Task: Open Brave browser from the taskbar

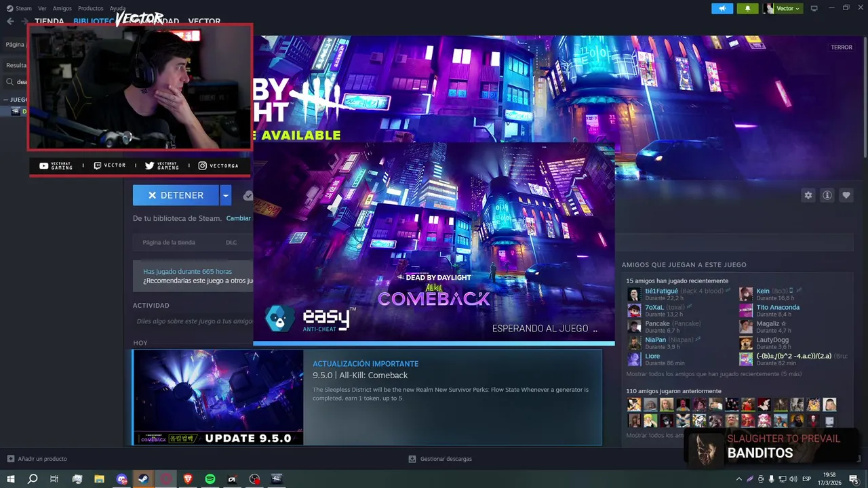Action: 188,479
